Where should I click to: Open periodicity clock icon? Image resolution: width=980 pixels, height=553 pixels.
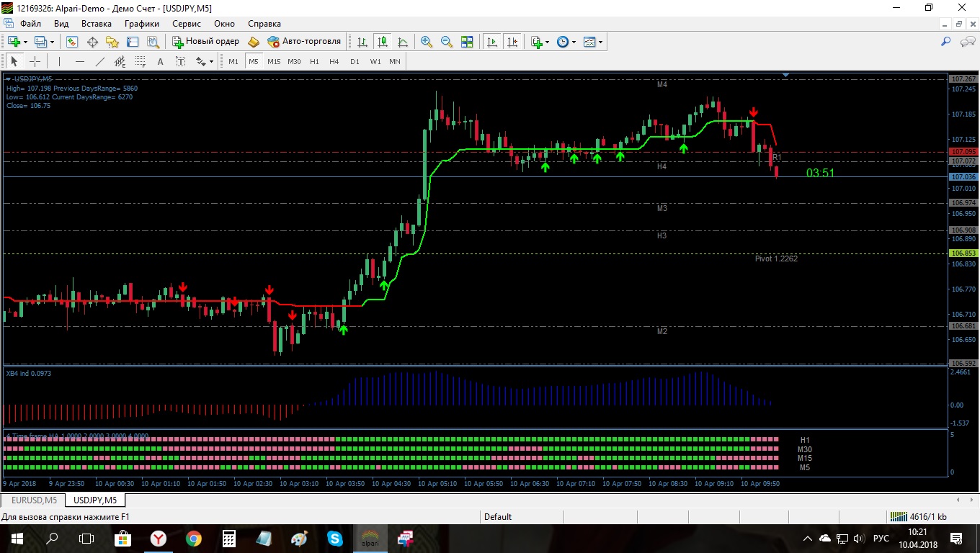coord(563,42)
